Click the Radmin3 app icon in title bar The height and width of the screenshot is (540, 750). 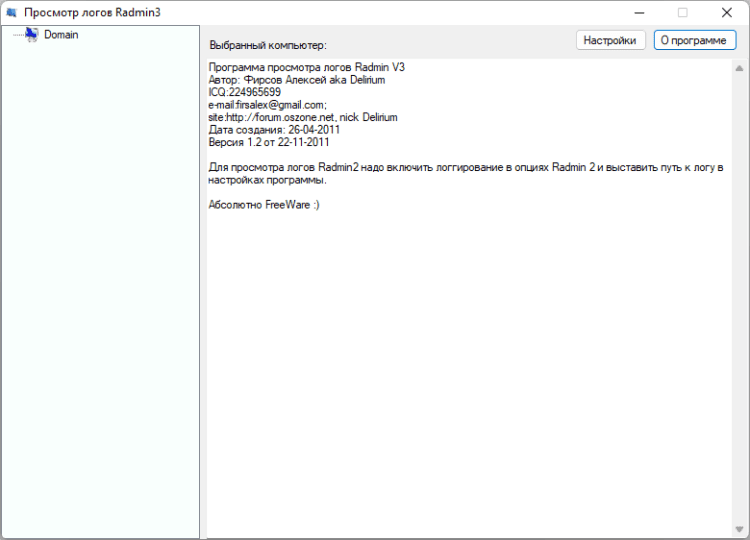click(11, 12)
